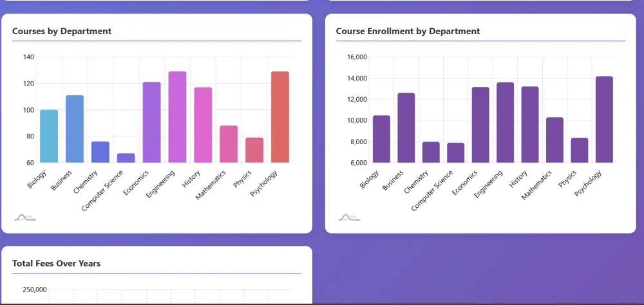Click the Computer Science bar in Course Enrollment chart
Image resolution: width=644 pixels, height=305 pixels.
(455, 152)
